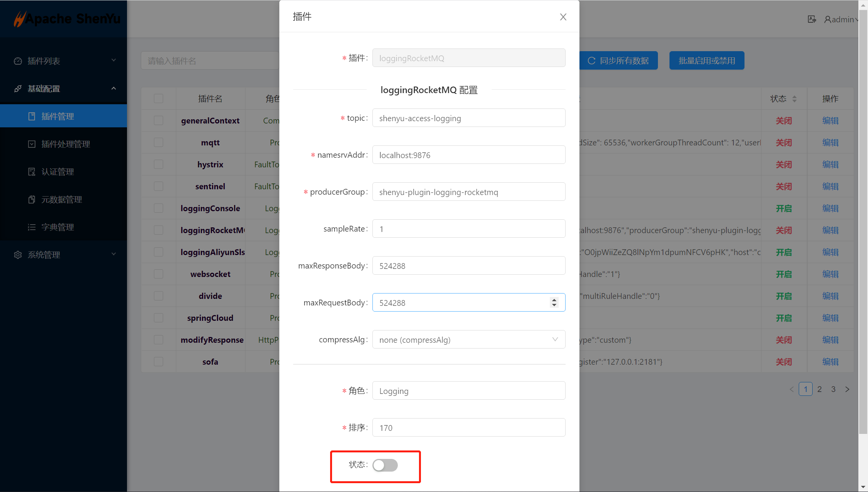868x492 pixels.
Task: Click the 系统管理 gear icon
Action: click(x=18, y=255)
